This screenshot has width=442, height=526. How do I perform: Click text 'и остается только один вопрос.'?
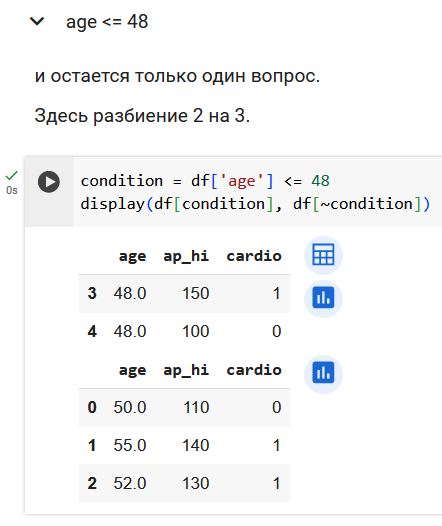(177, 76)
